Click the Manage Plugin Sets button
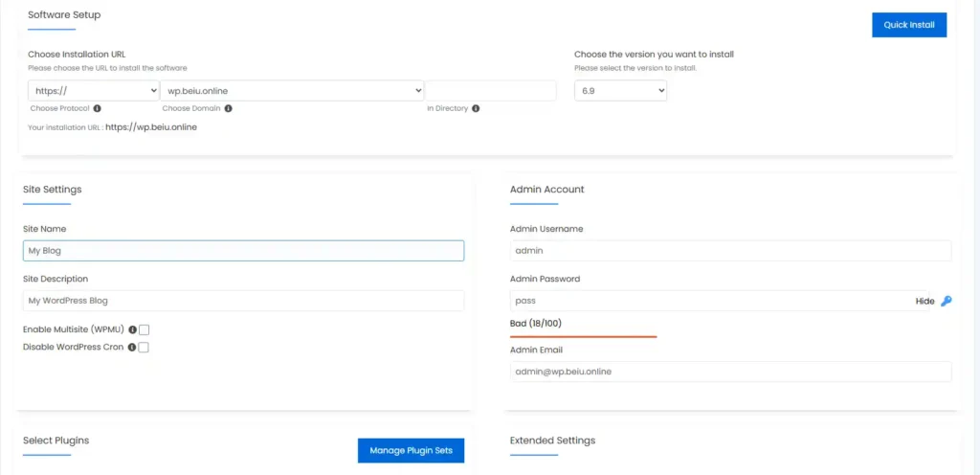The height and width of the screenshot is (475, 980). pyautogui.click(x=411, y=450)
